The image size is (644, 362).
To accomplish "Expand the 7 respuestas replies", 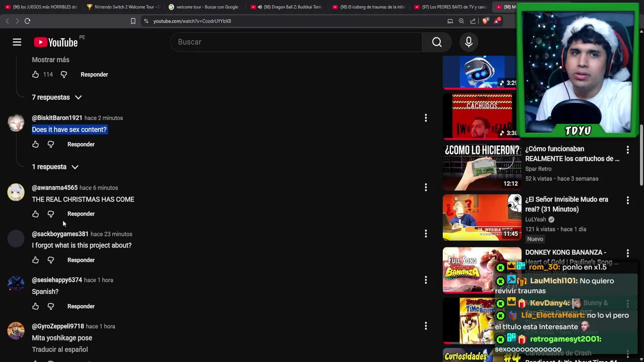I will point(57,97).
